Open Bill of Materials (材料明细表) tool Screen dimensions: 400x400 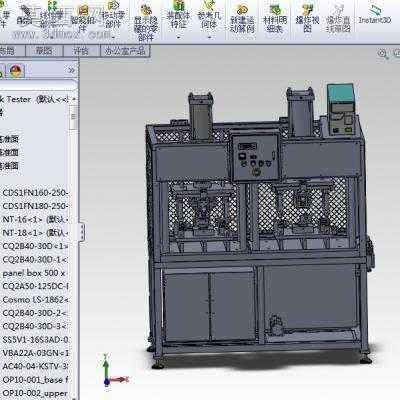(x=275, y=18)
